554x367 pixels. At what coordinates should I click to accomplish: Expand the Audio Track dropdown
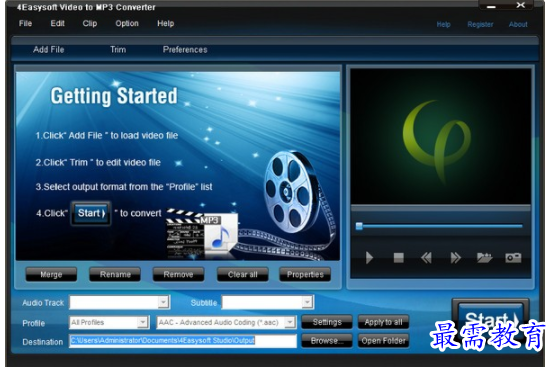coord(163,302)
